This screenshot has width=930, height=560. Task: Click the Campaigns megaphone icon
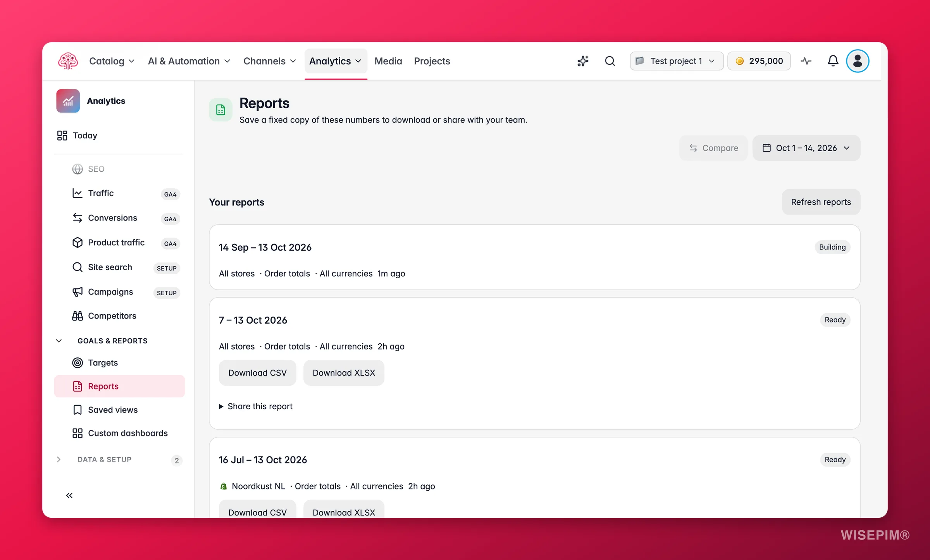77,292
